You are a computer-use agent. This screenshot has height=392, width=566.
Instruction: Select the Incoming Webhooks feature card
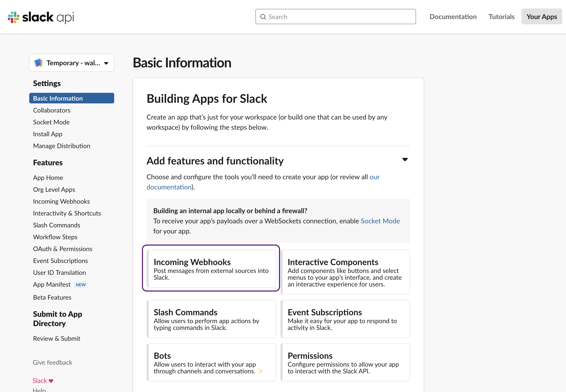[211, 269]
